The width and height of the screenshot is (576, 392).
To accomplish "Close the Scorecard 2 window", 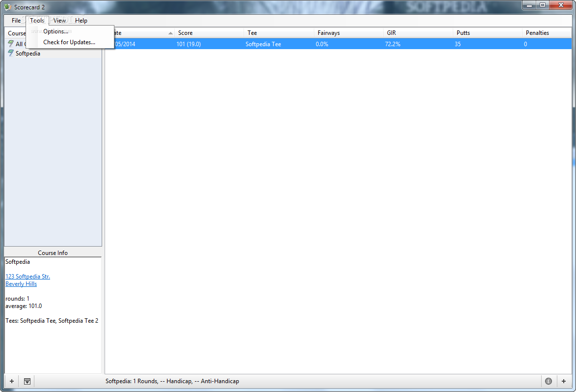I will [561, 5].
